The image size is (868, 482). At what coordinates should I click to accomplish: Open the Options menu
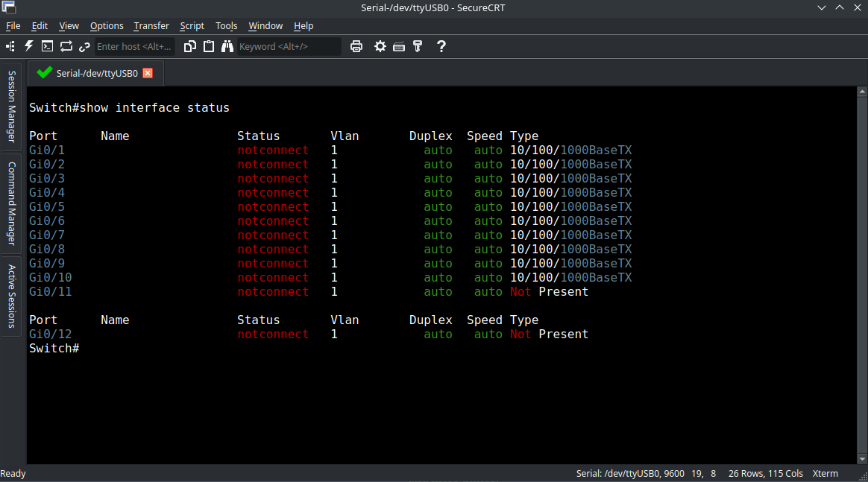click(x=107, y=26)
